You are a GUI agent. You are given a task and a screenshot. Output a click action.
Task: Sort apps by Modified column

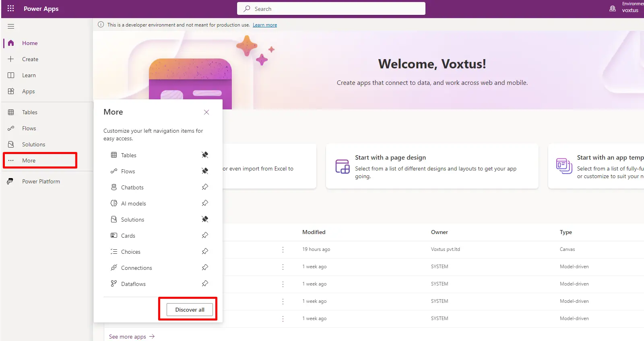[314, 232]
